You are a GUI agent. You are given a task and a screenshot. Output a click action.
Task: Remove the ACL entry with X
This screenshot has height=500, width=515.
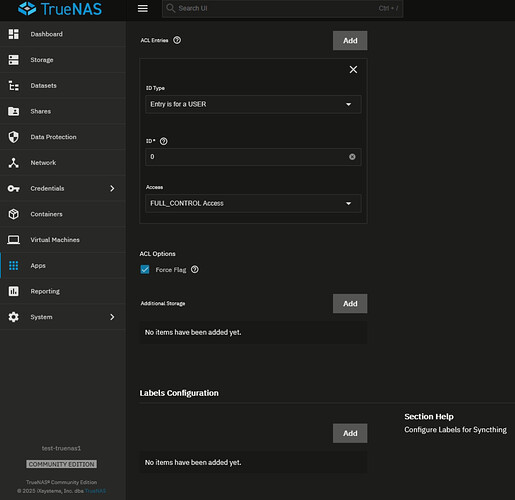pos(353,69)
